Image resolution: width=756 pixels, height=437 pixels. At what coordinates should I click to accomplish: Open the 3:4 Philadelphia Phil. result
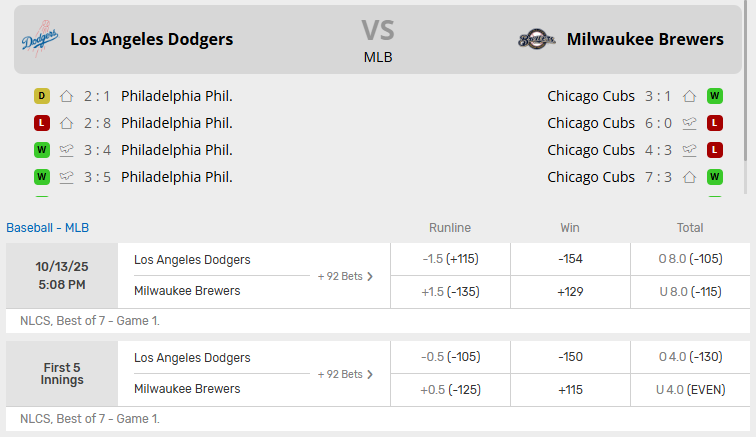point(176,150)
